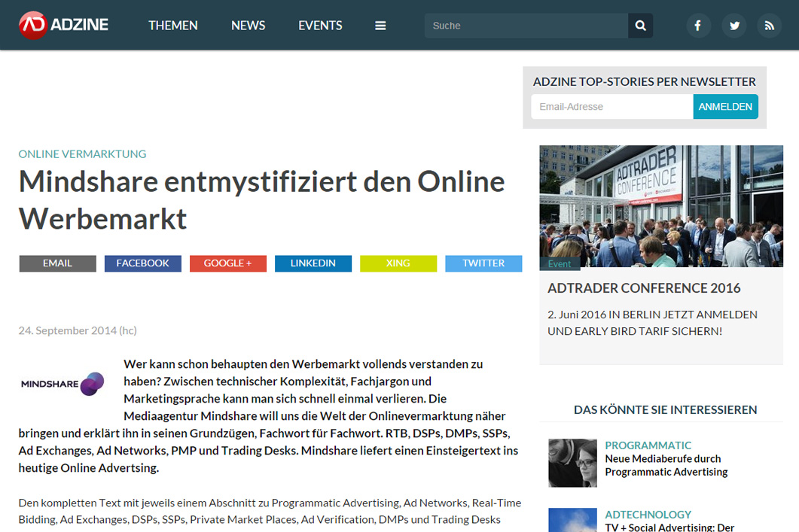799x532 pixels.
Task: Open the hamburger menu in the navigation bar
Action: click(x=380, y=25)
